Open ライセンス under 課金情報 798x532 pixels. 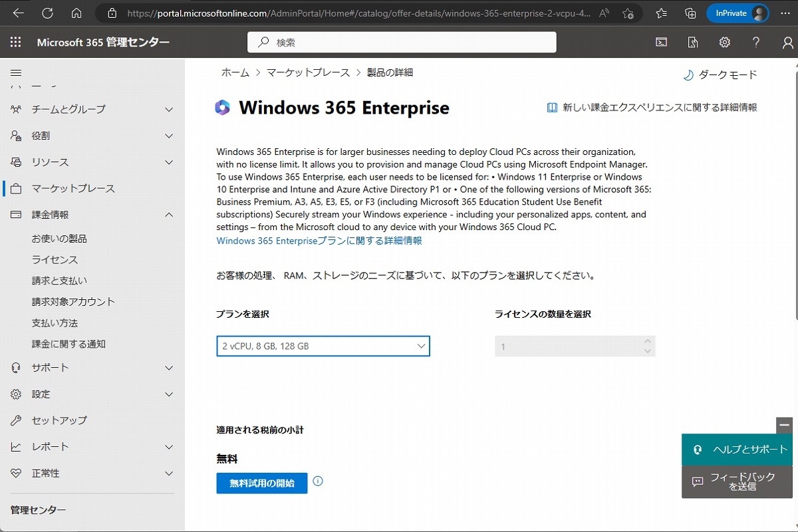click(55, 259)
